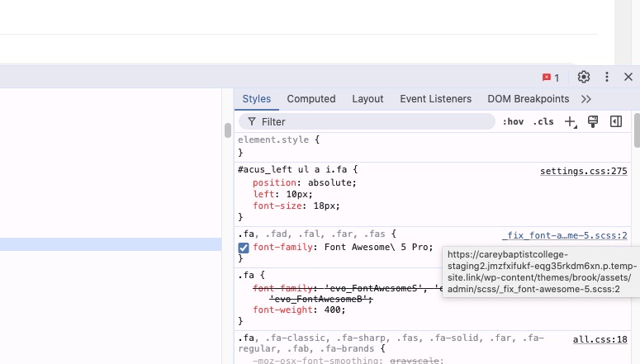The height and width of the screenshot is (364, 640).
Task: Click the struck-through 'evo_FontAwesomeB' value
Action: (319, 299)
